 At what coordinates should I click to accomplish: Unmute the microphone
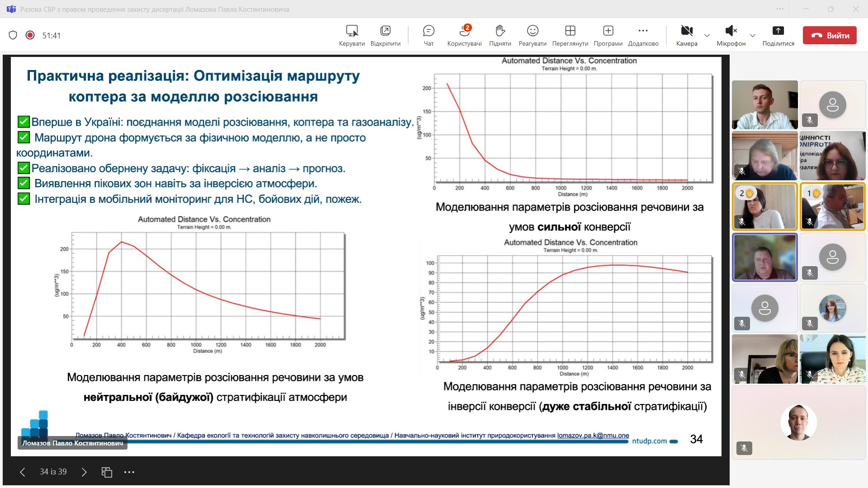click(x=731, y=35)
